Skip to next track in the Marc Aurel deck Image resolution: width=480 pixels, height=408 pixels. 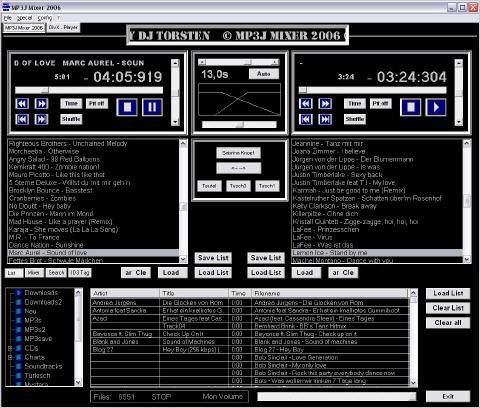(41, 119)
